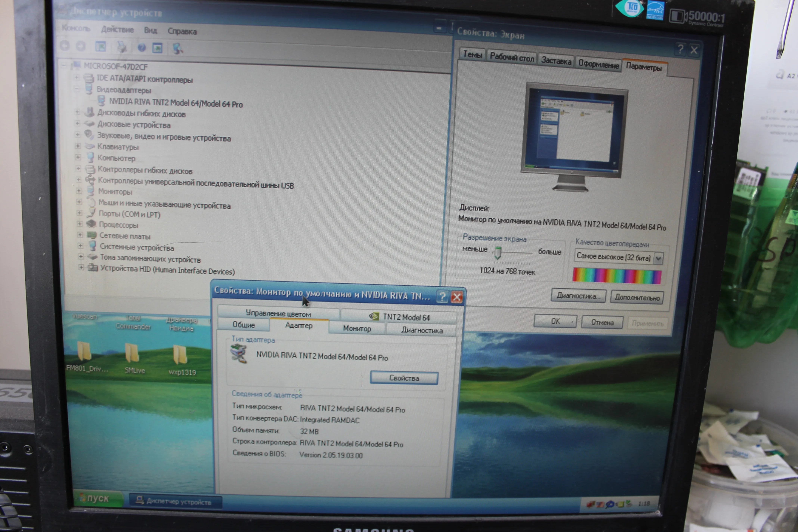The image size is (798, 532).
Task: Click the scan hardware changes icon
Action: (x=177, y=49)
